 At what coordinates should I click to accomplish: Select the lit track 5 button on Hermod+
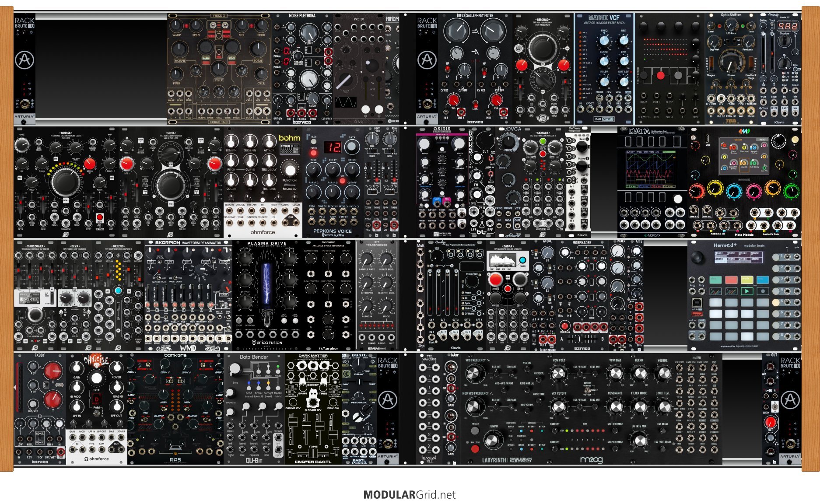click(776, 302)
